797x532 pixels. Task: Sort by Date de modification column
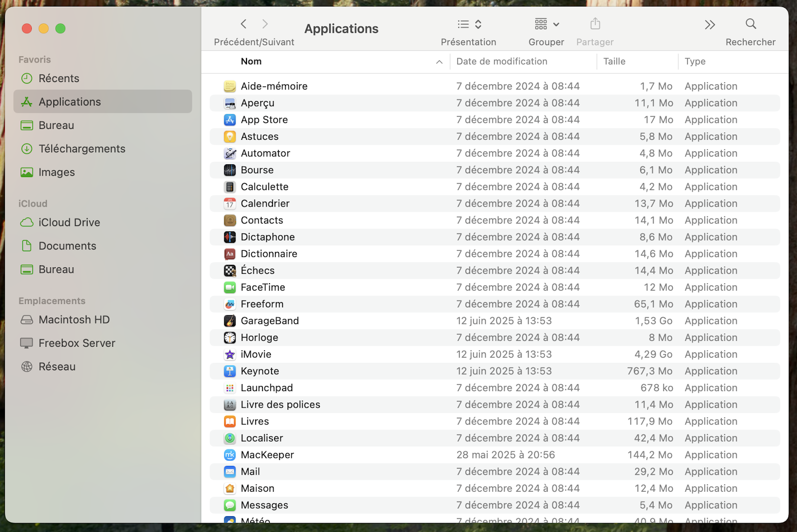click(502, 62)
